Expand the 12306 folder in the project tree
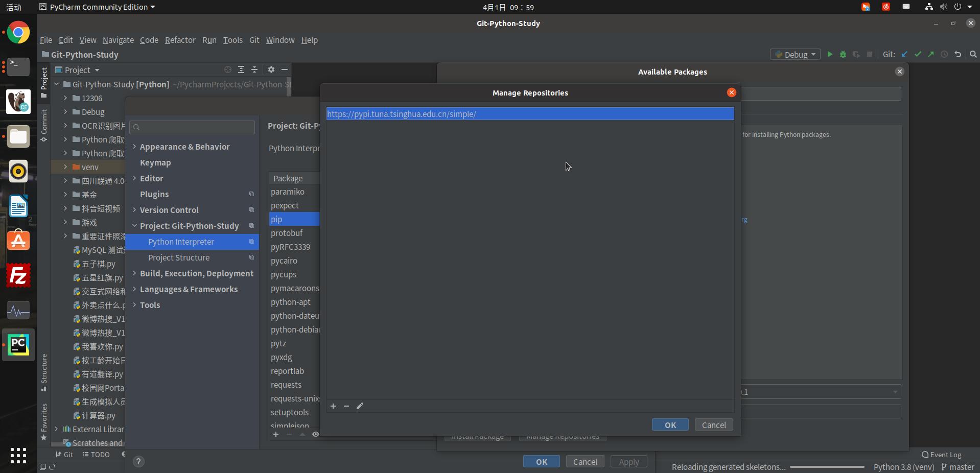980x473 pixels. click(65, 98)
